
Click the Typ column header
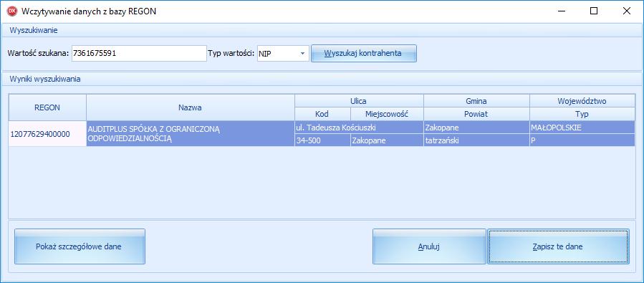(x=582, y=114)
